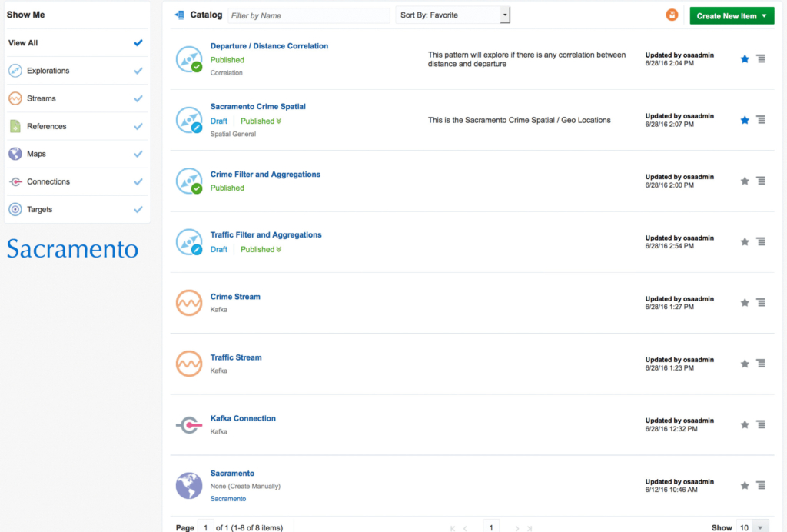Favorite Traffic Filter and Aggregations star

(x=745, y=242)
